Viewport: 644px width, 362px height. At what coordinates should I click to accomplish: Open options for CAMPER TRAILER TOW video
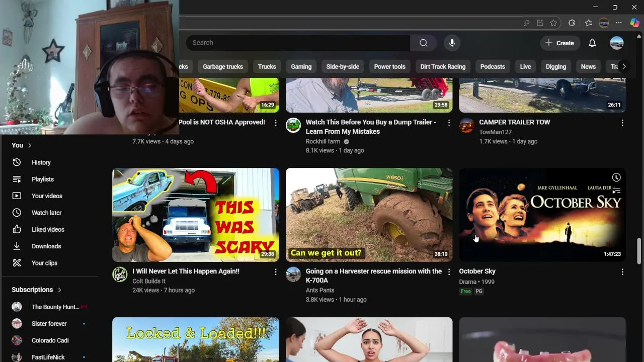622,123
